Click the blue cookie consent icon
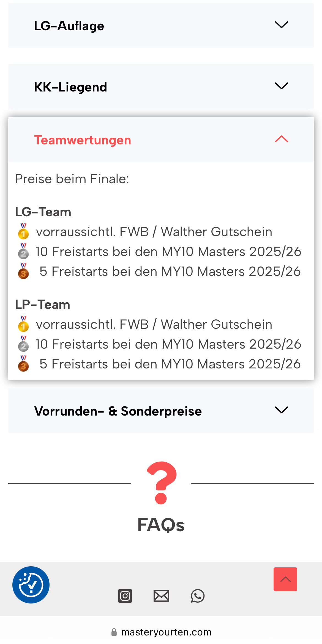 pyautogui.click(x=31, y=585)
